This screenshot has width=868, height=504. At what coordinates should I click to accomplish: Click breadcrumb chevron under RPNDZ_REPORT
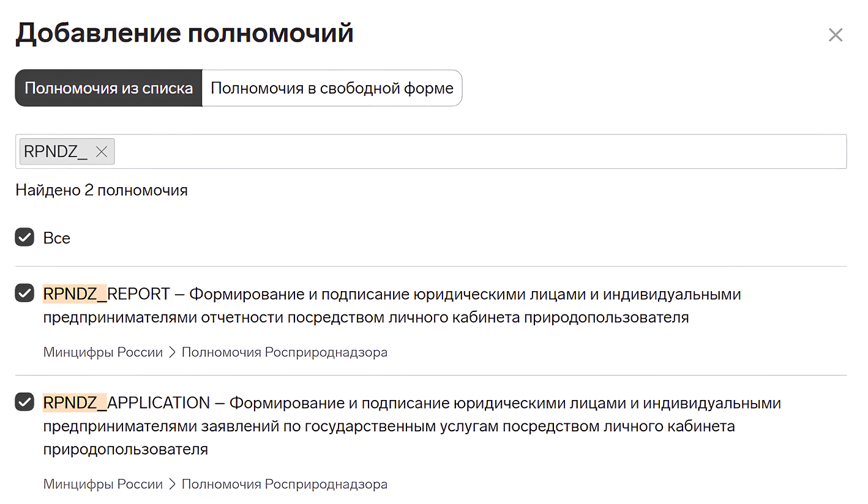point(172,352)
